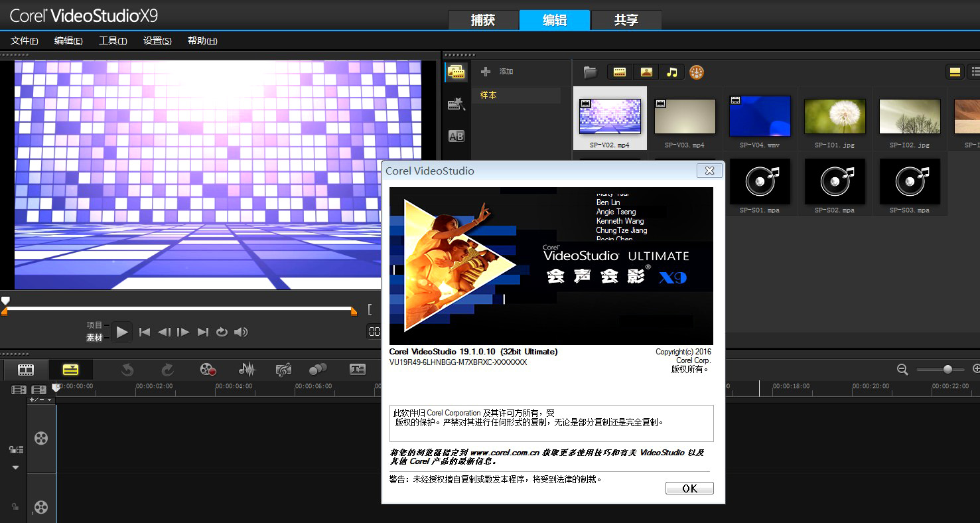The width and height of the screenshot is (980, 523).
Task: Open the 文件(F) menu
Action: pos(25,41)
